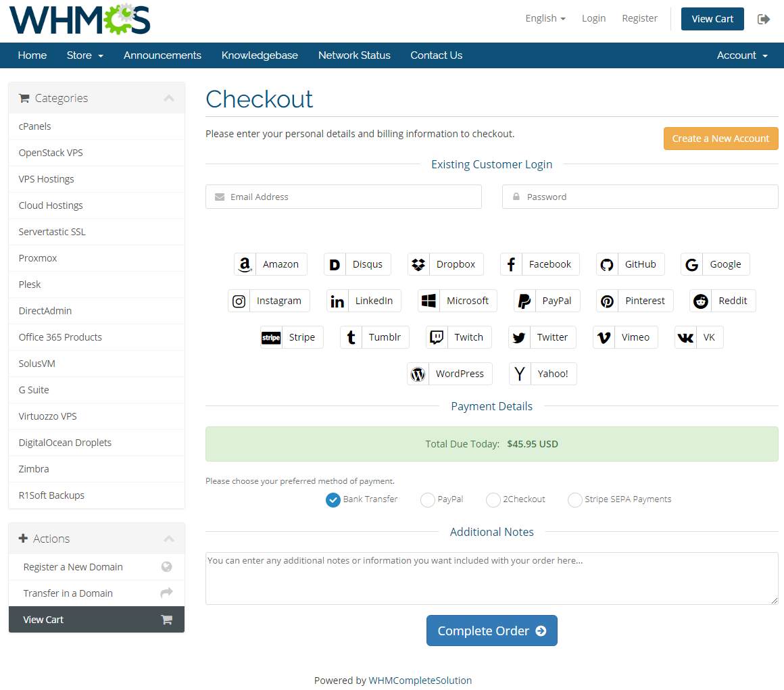This screenshot has height=690, width=784.
Task: Click the VK logo icon
Action: 685,337
